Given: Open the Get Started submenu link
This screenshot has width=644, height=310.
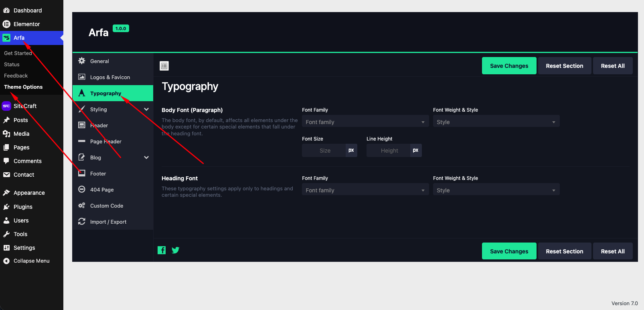Looking at the screenshot, I should (18, 53).
